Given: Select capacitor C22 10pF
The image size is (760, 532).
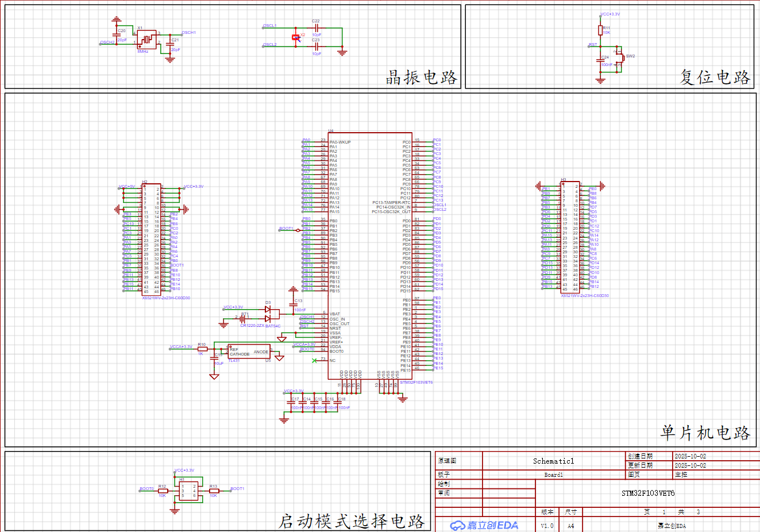Looking at the screenshot, I should click(x=316, y=28).
